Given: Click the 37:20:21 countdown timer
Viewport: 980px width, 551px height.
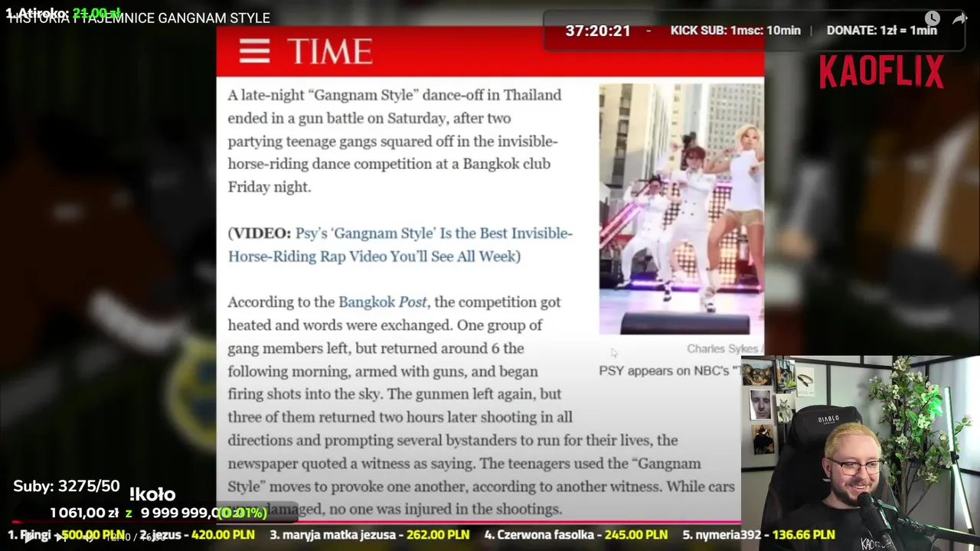Looking at the screenshot, I should point(598,31).
